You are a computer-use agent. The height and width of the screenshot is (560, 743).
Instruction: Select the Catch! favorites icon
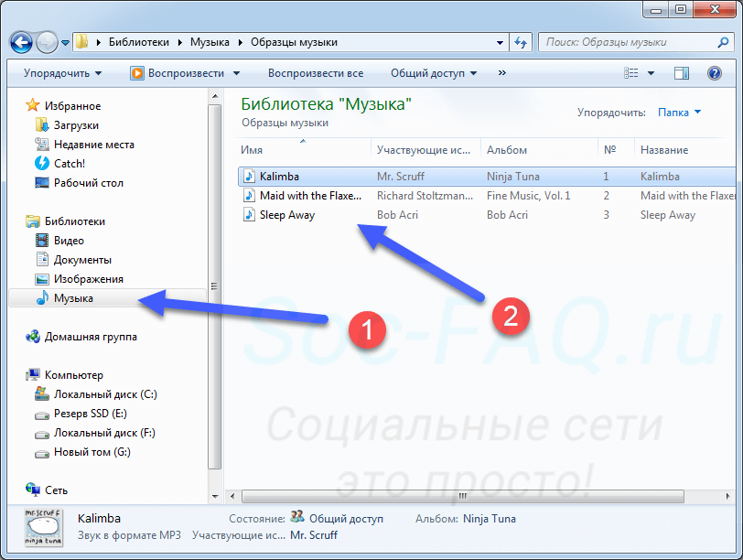(41, 164)
